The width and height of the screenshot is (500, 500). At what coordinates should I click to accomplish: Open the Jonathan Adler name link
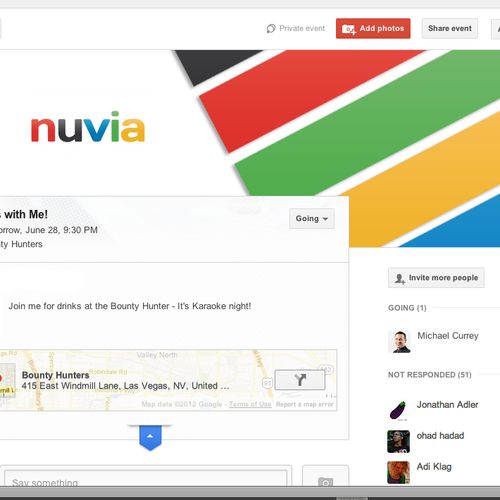[447, 405]
